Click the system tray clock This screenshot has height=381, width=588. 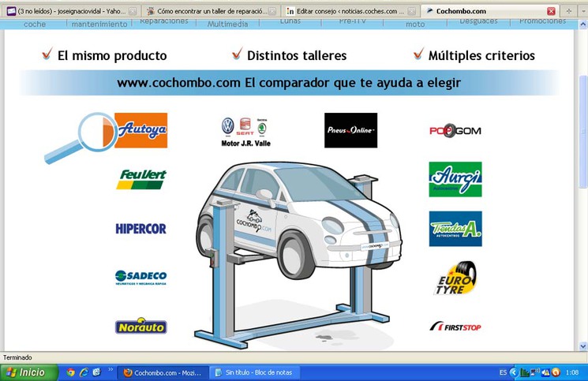pyautogui.click(x=572, y=372)
